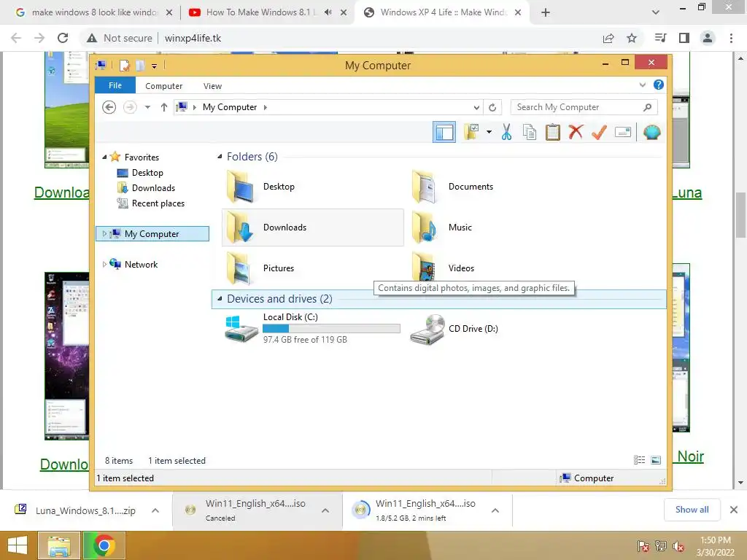This screenshot has height=560, width=747.
Task: Click the Cut scissors icon in Explorer toolbar
Action: [506, 132]
